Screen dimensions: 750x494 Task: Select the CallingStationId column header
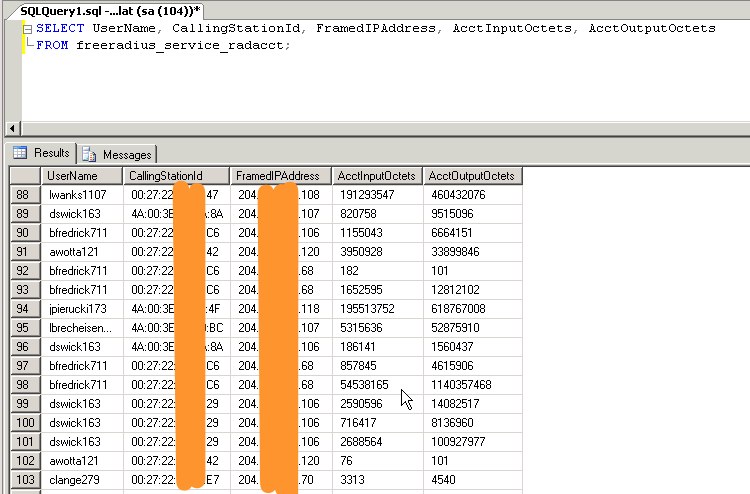176,176
